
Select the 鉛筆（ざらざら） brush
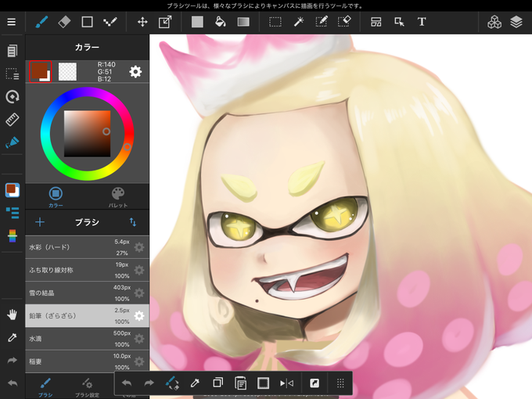[x=87, y=316]
